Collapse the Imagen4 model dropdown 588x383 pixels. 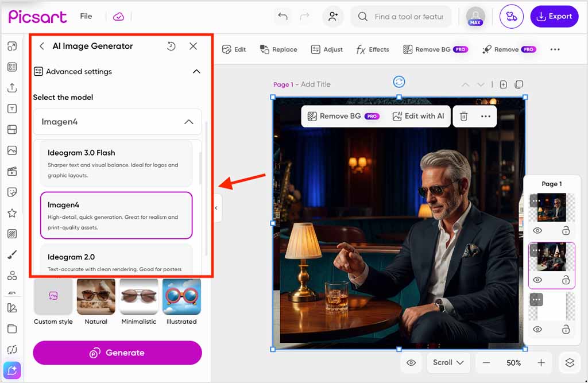point(188,122)
